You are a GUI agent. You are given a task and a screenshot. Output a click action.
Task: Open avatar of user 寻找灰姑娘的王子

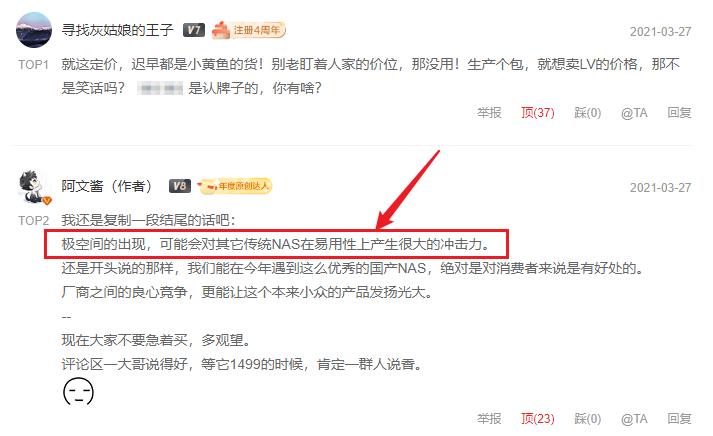(34, 30)
